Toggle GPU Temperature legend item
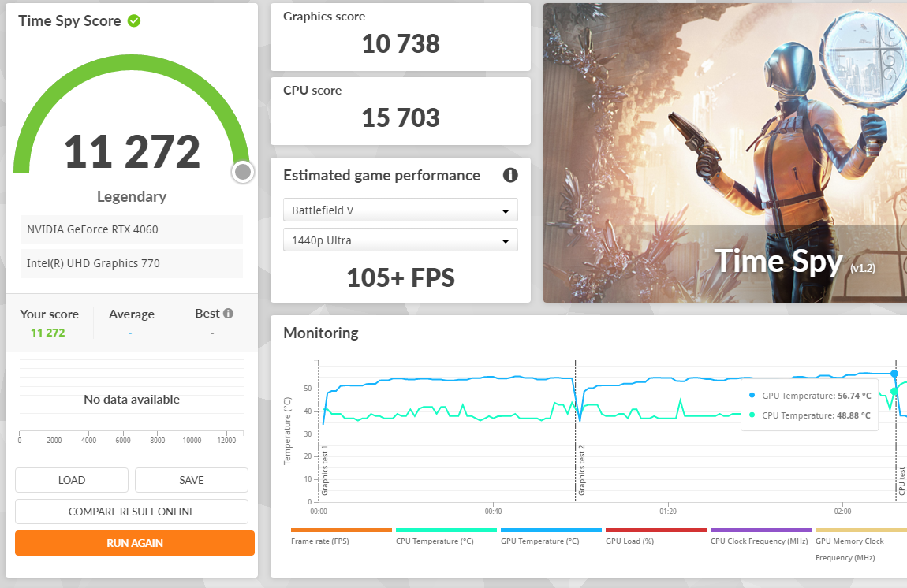The width and height of the screenshot is (907, 588). click(551, 537)
